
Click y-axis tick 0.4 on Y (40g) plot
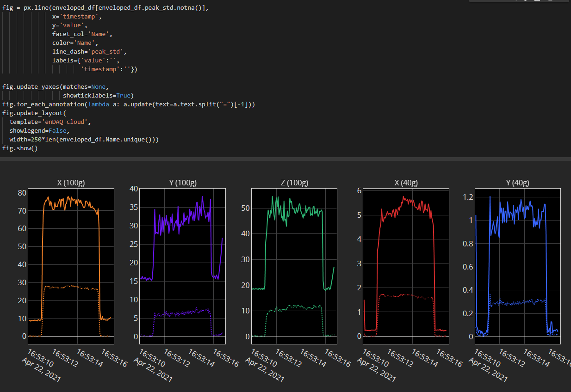click(x=468, y=290)
